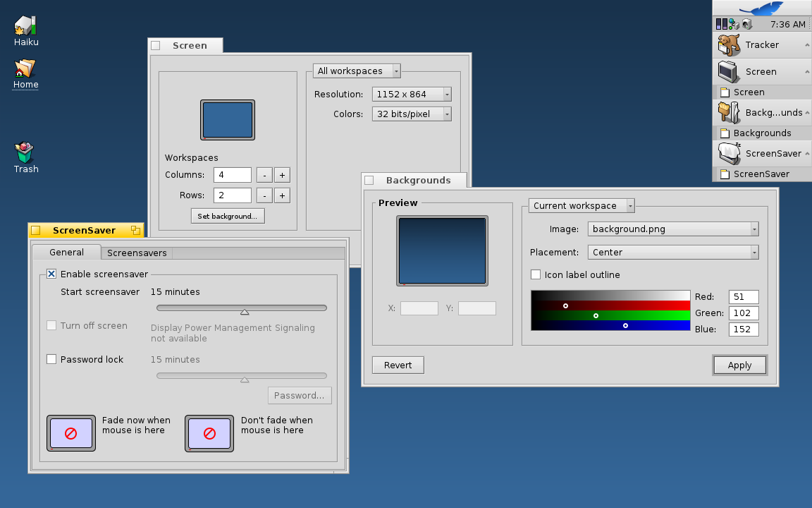Screen dimensions: 812x508
Task: Toggle the Icon label outline checkbox
Action: [536, 274]
